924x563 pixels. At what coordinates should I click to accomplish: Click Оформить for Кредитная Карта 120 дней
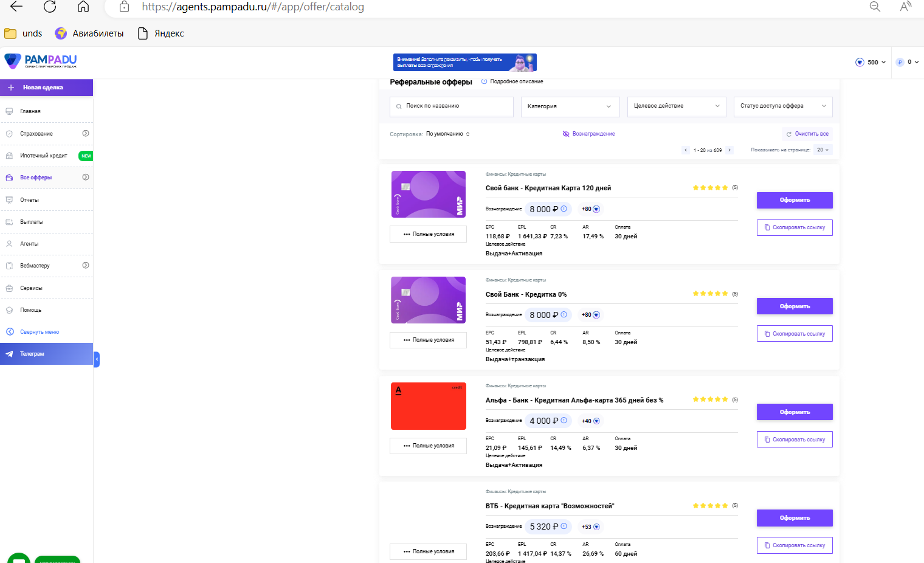795,200
